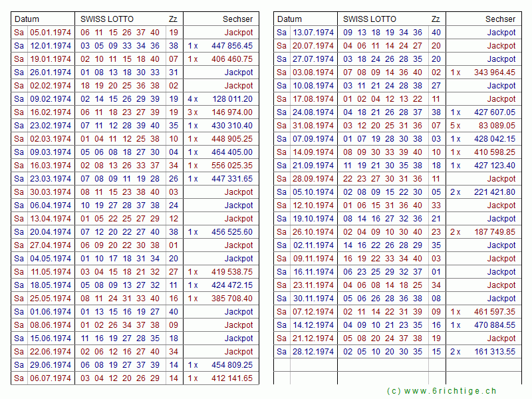
Task: Select the payout 556 025.35
Action: [232, 166]
